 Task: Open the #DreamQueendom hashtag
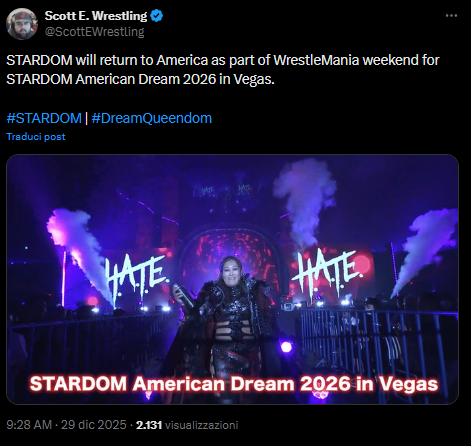tap(152, 118)
